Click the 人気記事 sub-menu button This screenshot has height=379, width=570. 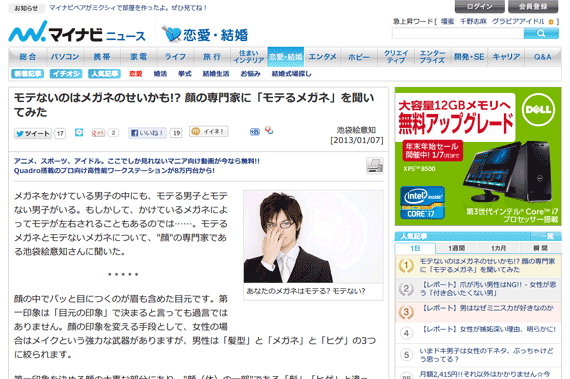[x=104, y=74]
